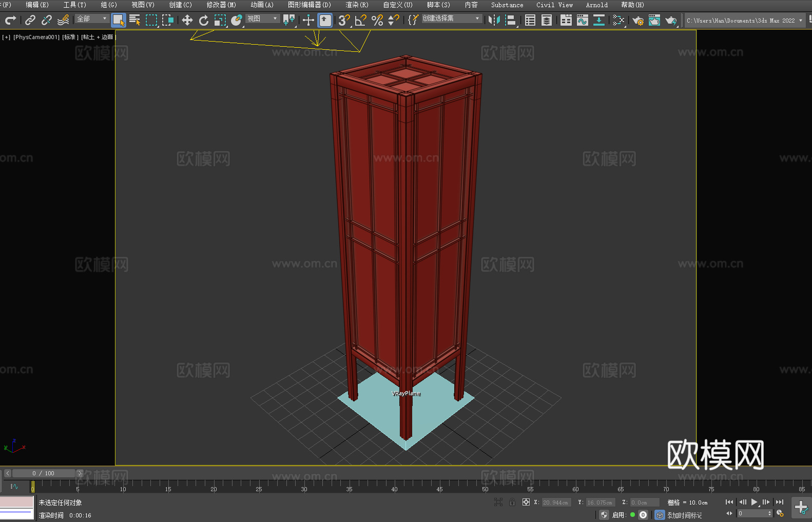Expand the 创建选择集 named selection dropdown
The image size is (812, 522).
point(451,18)
